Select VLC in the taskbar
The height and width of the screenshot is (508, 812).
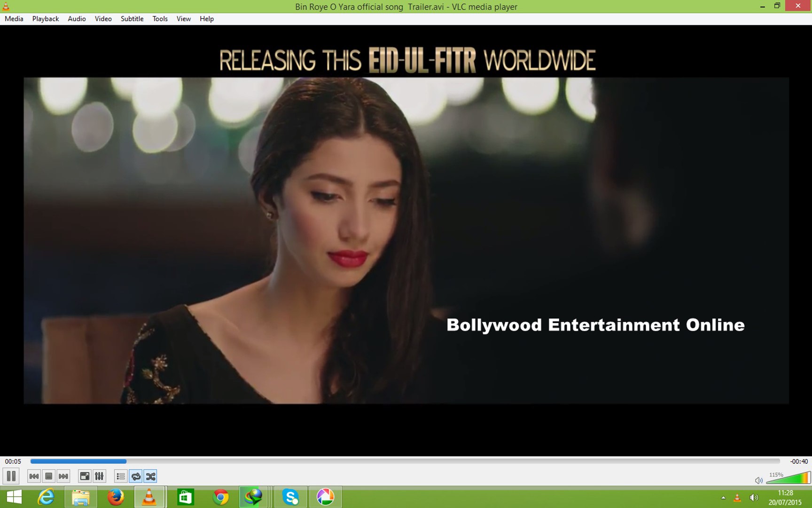(149, 497)
